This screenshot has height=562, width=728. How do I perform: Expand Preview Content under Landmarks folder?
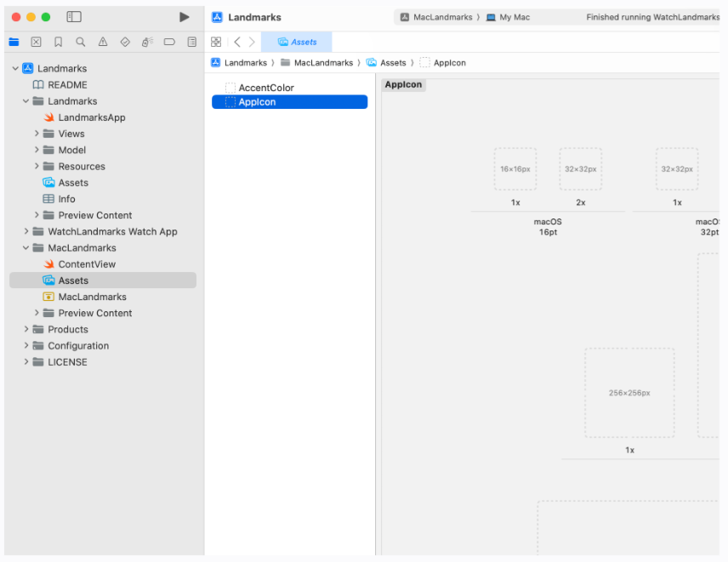coord(37,215)
